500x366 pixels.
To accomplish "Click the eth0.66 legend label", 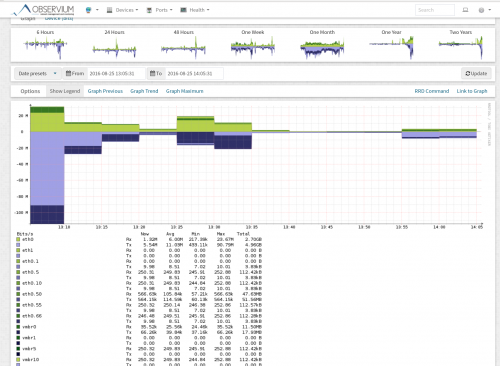I will [32, 316].
